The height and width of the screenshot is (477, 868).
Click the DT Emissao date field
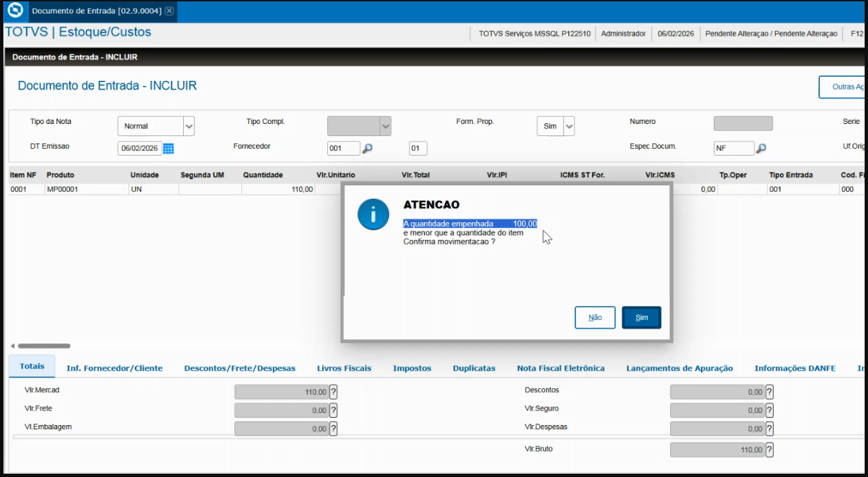click(140, 148)
